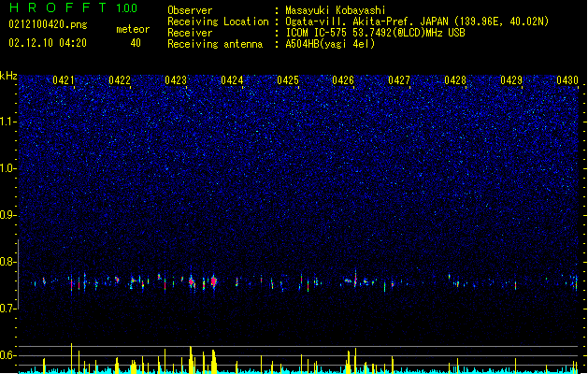Image resolution: width=588 pixels, height=374 pixels.
Task: Click the 'Observer' label
Action: click(x=190, y=10)
